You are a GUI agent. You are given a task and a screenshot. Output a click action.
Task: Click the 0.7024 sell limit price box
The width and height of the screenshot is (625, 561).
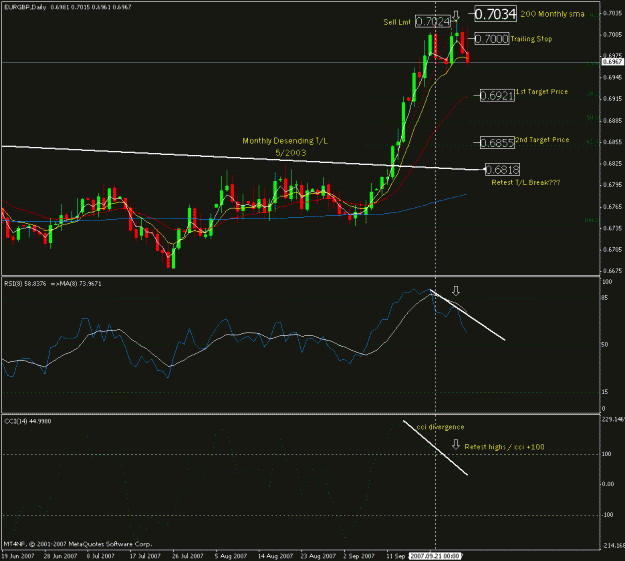[432, 21]
